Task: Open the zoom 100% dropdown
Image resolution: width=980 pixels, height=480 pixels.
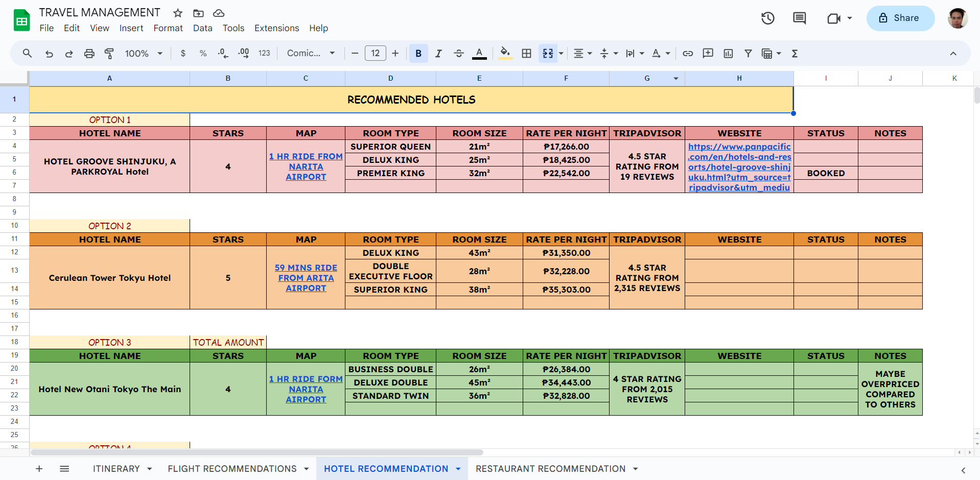Action: (144, 53)
